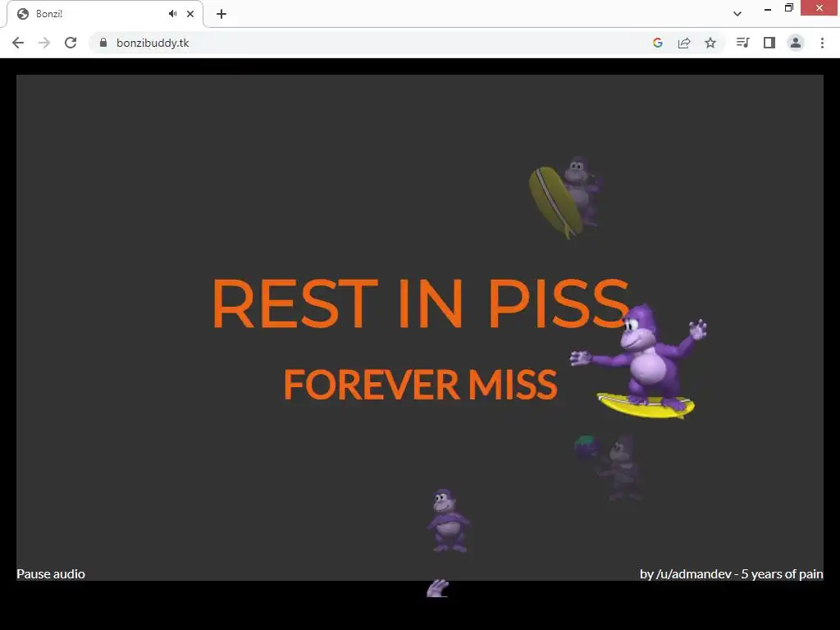Click the FOREVER MISS subtitle text
Image resolution: width=840 pixels, height=630 pixels.
click(421, 384)
